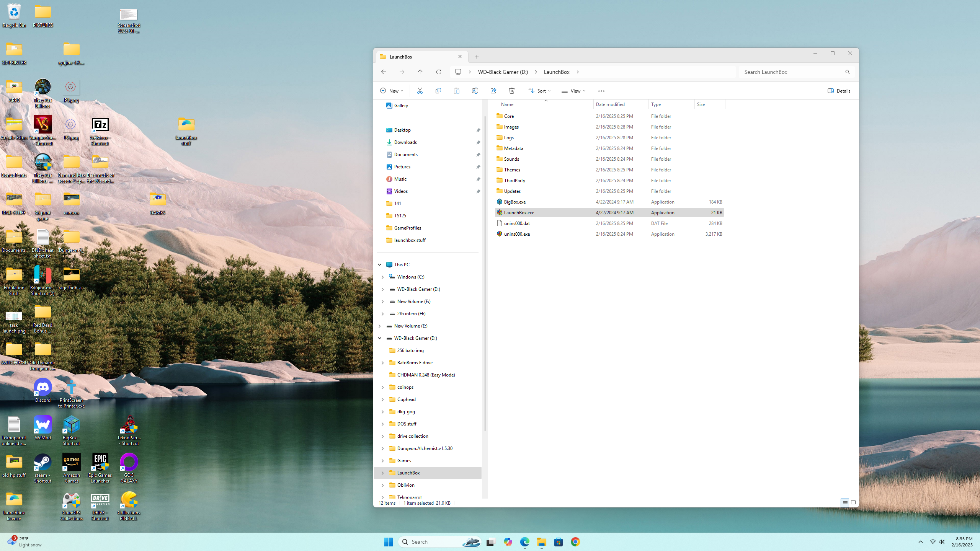The image size is (980, 551).
Task: Expand the 2tb intern (H:) drive
Action: click(382, 314)
